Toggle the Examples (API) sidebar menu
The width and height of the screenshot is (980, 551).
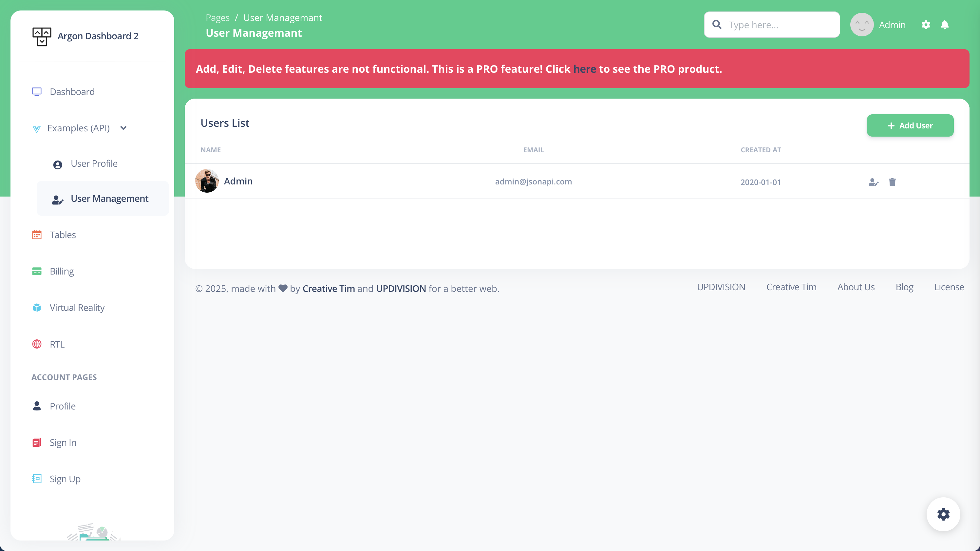(x=78, y=128)
